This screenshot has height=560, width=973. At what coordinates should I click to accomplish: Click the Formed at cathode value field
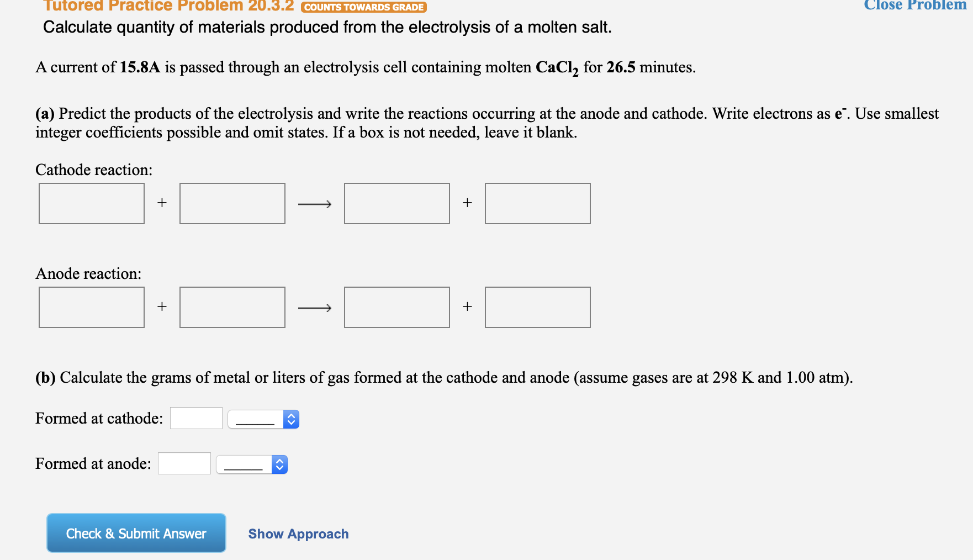(195, 418)
